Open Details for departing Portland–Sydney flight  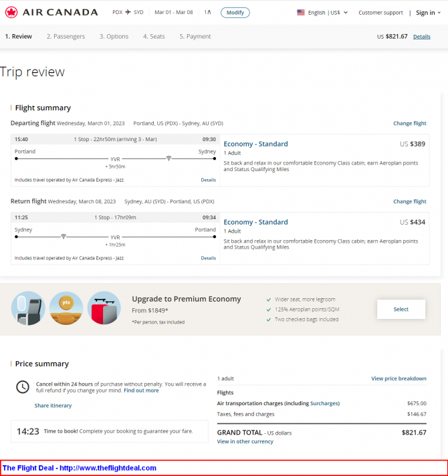pos(208,180)
